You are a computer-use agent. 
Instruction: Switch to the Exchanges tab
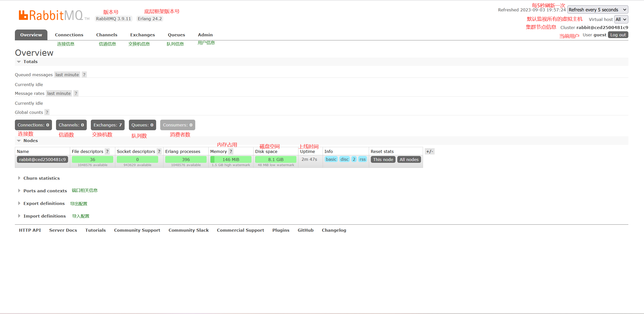[143, 35]
